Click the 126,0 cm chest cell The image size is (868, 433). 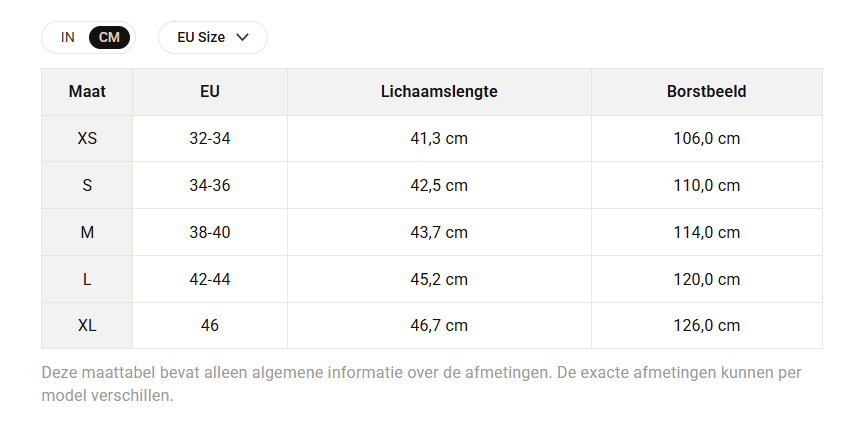706,326
